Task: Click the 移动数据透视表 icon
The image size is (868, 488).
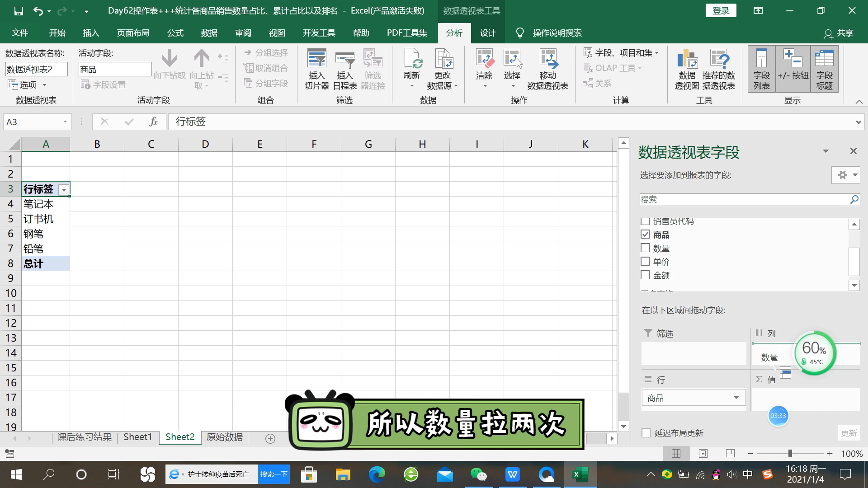Action: [x=548, y=68]
